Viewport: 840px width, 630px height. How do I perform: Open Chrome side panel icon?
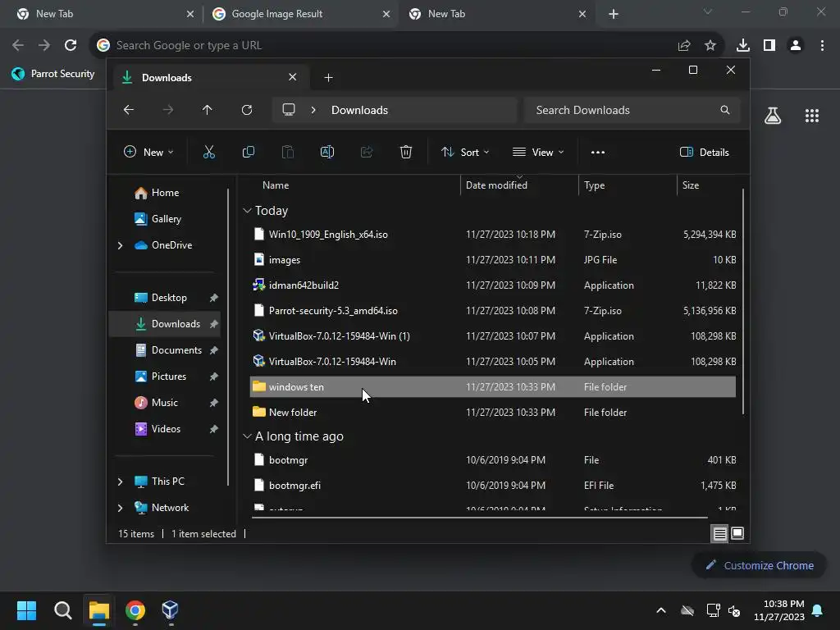pos(769,46)
